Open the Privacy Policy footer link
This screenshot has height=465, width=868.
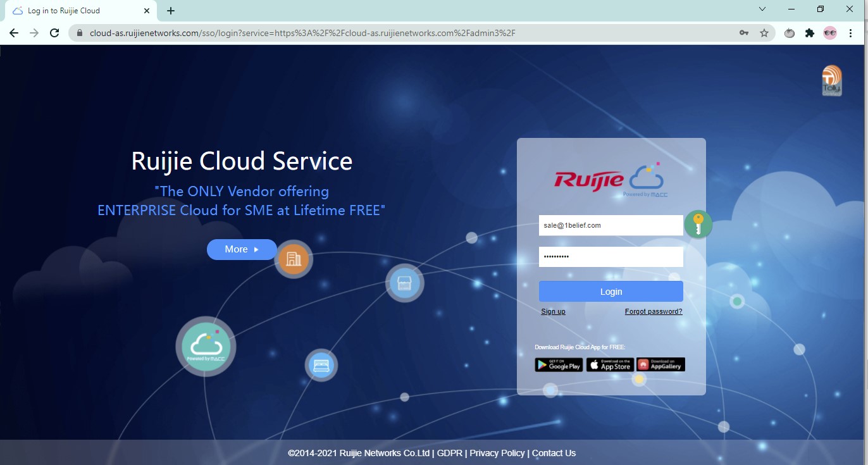(497, 453)
